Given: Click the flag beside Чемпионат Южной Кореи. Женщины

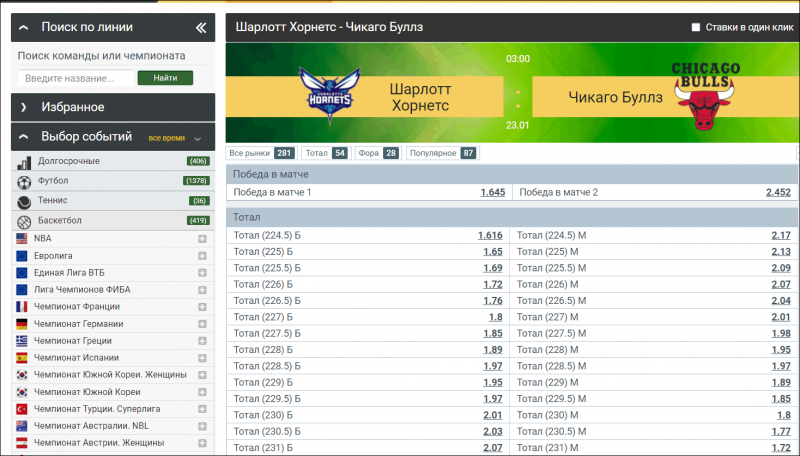Looking at the screenshot, I should [x=21, y=375].
